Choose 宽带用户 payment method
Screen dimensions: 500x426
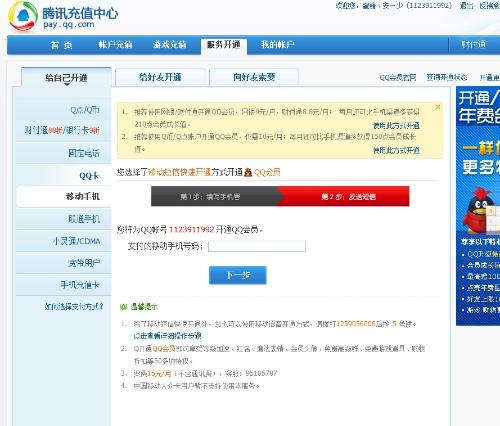[84, 263]
